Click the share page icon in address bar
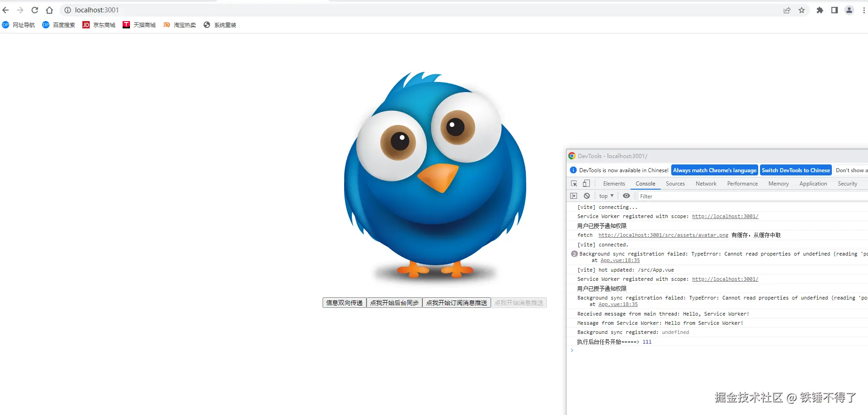 coord(787,10)
